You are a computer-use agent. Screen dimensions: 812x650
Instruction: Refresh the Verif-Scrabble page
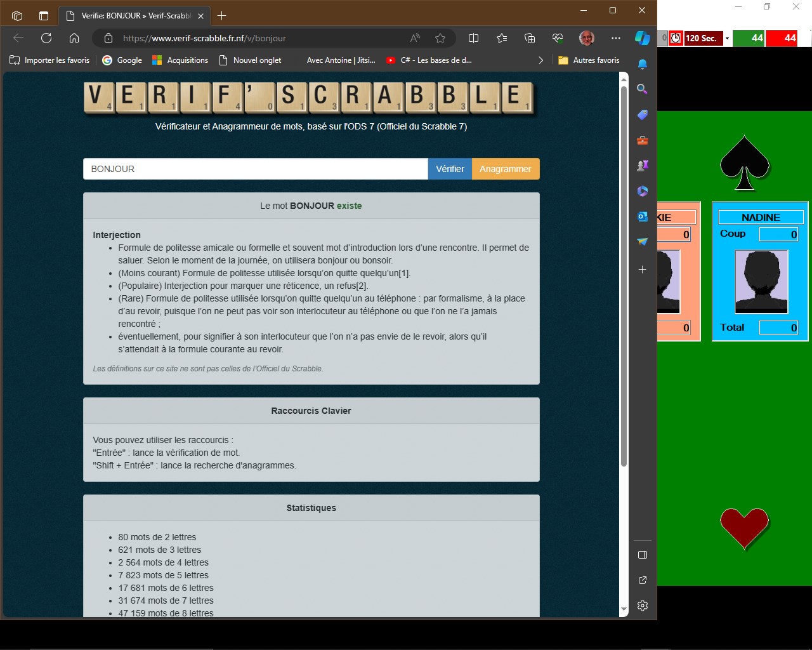[x=46, y=38]
